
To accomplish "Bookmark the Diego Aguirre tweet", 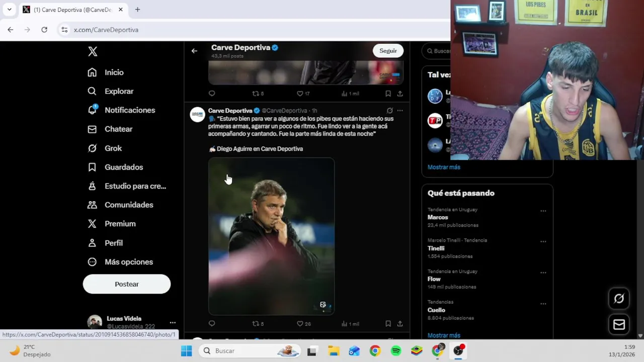I will (388, 324).
